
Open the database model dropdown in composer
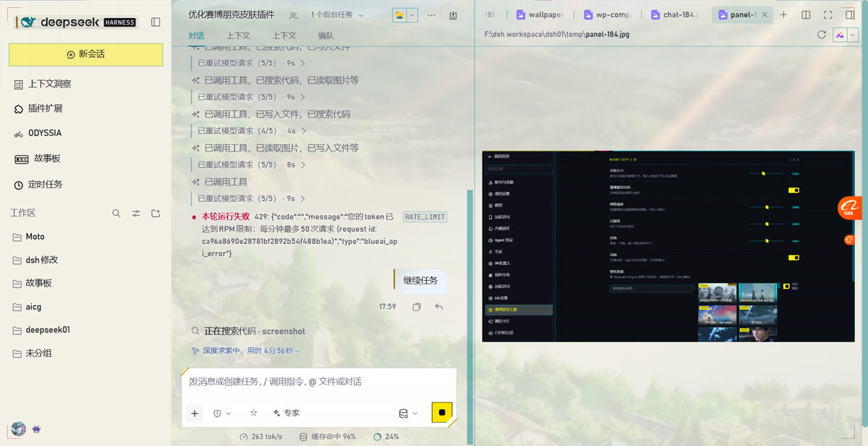pos(409,413)
